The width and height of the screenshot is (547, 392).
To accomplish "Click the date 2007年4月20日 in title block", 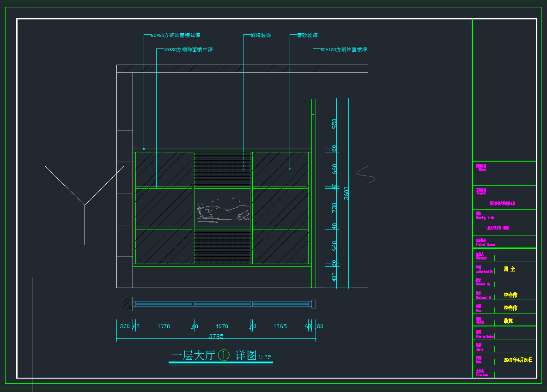I will 518,360.
